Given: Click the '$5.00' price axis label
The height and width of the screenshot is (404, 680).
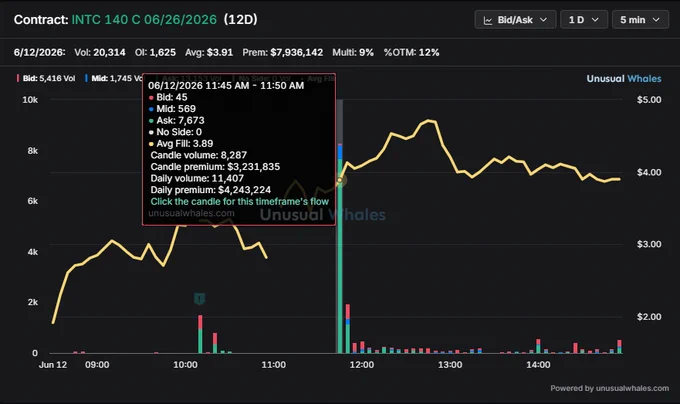Looking at the screenshot, I should coord(649,100).
